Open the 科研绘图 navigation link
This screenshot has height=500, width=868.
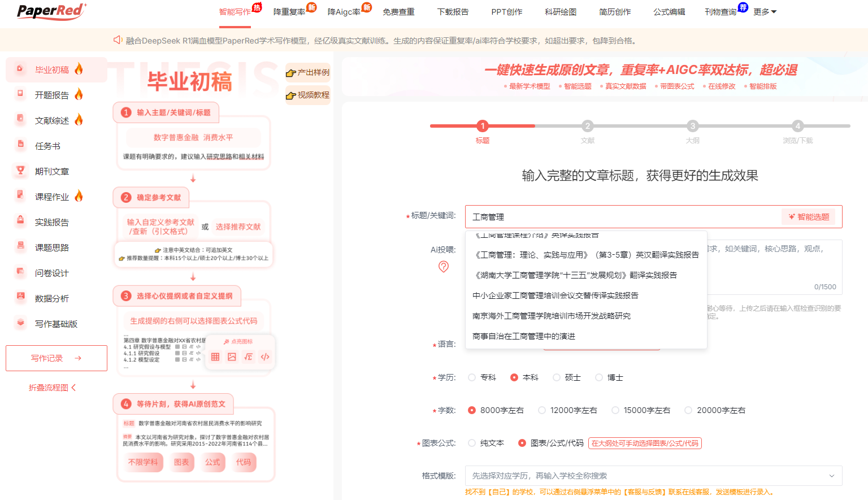tap(561, 12)
